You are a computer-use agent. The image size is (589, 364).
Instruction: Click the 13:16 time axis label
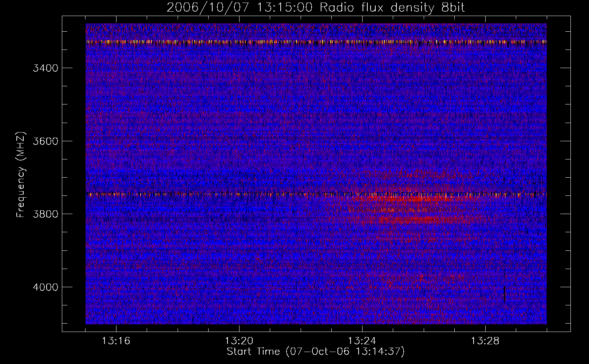point(116,341)
